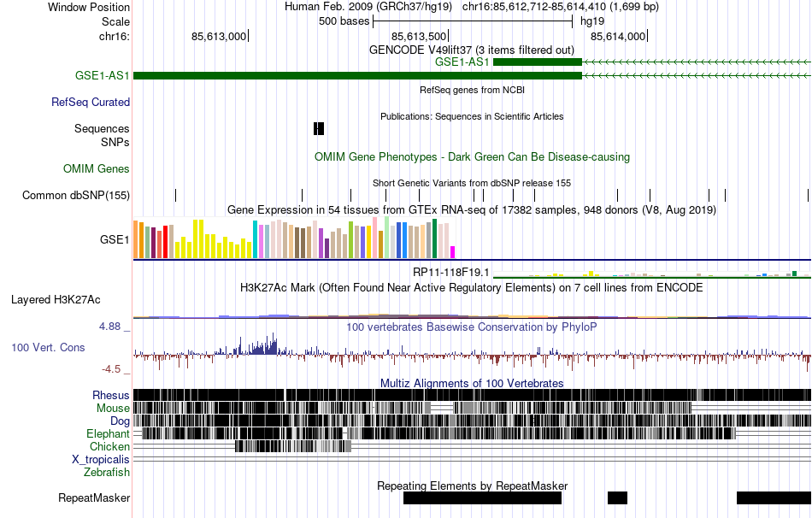812x518 pixels.
Task: Click the Publications: Sequences in Scientific Articles title
Action: click(472, 116)
